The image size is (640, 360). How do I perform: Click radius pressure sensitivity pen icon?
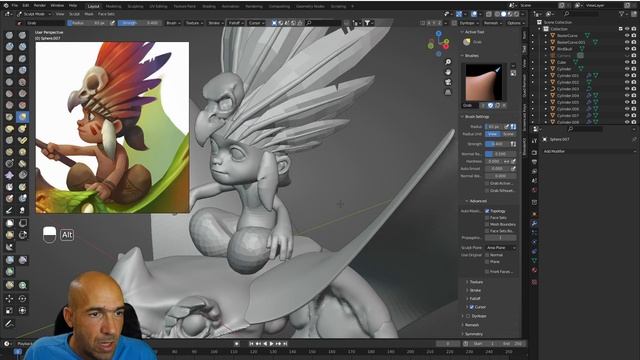pos(507,127)
